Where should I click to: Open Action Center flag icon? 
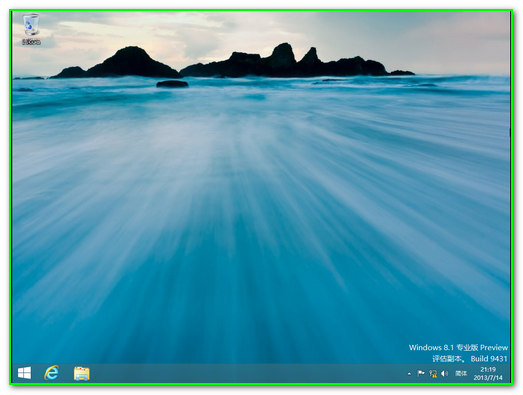[421, 373]
